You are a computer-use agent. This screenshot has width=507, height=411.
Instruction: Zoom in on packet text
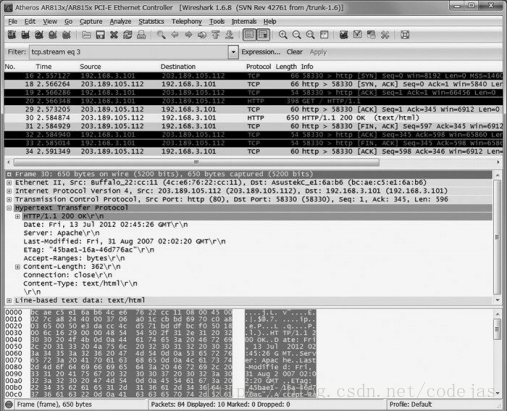pyautogui.click(x=283, y=35)
